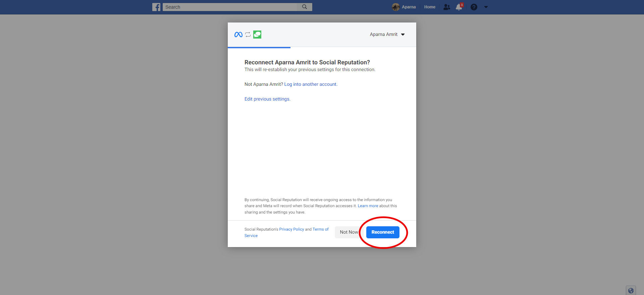This screenshot has height=295, width=644.
Task: Open the friend requests icon
Action: click(x=446, y=7)
